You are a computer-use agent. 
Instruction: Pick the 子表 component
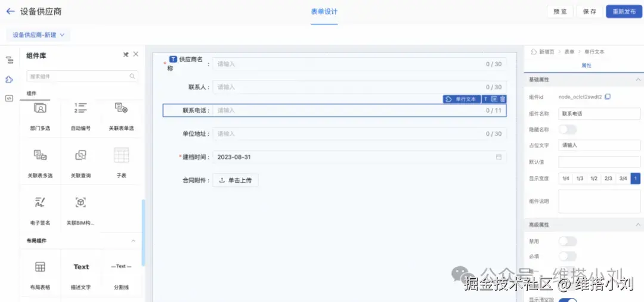point(121,163)
